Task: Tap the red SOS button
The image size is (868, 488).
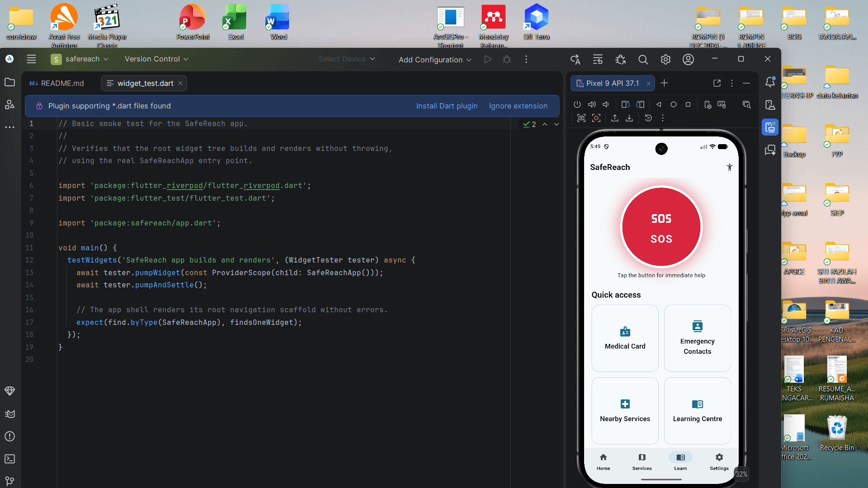Action: (x=661, y=227)
